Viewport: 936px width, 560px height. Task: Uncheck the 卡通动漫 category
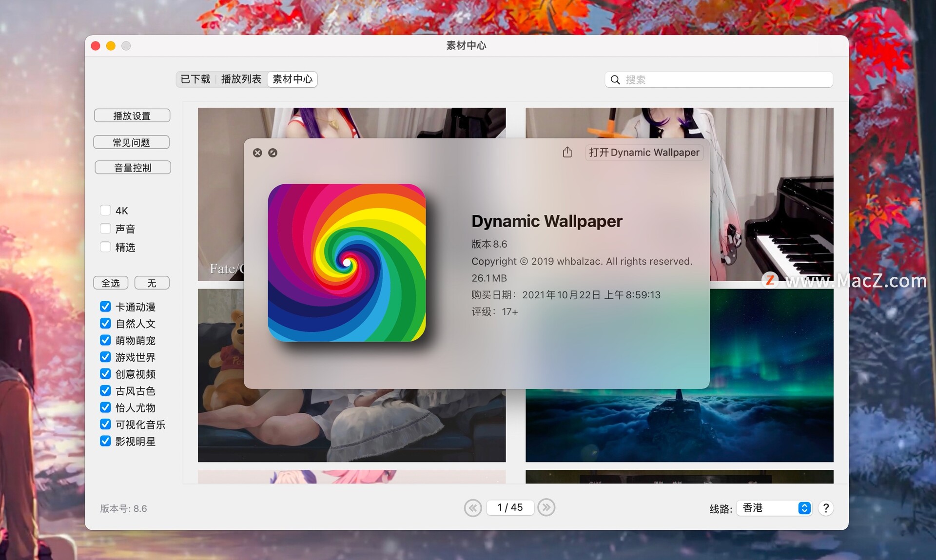coord(105,307)
